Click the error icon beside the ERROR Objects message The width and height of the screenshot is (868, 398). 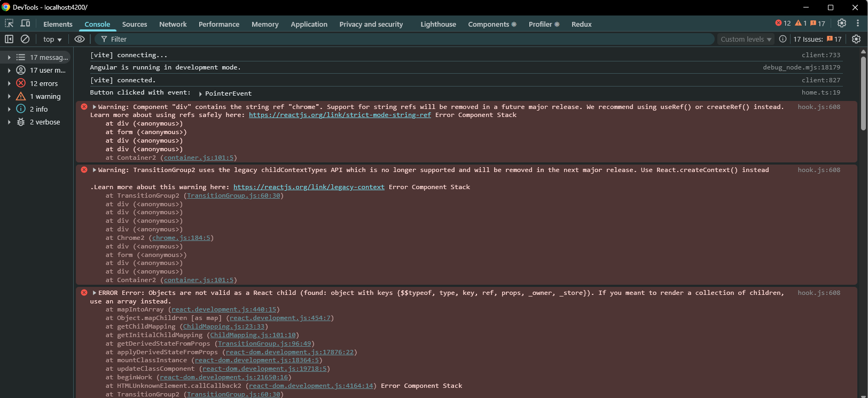coord(84,293)
